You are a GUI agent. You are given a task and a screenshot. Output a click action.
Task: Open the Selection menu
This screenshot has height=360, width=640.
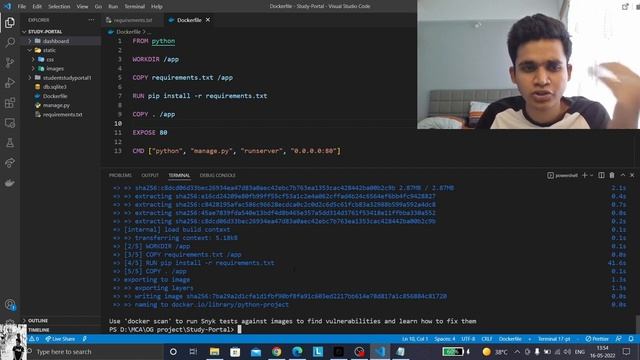point(59,6)
